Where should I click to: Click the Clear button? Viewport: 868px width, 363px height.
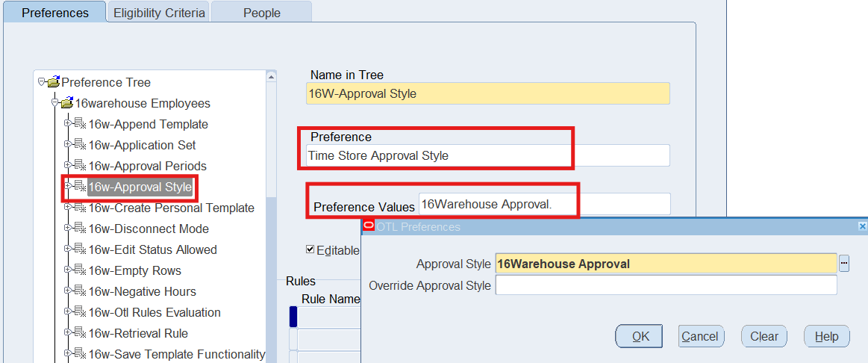click(764, 336)
